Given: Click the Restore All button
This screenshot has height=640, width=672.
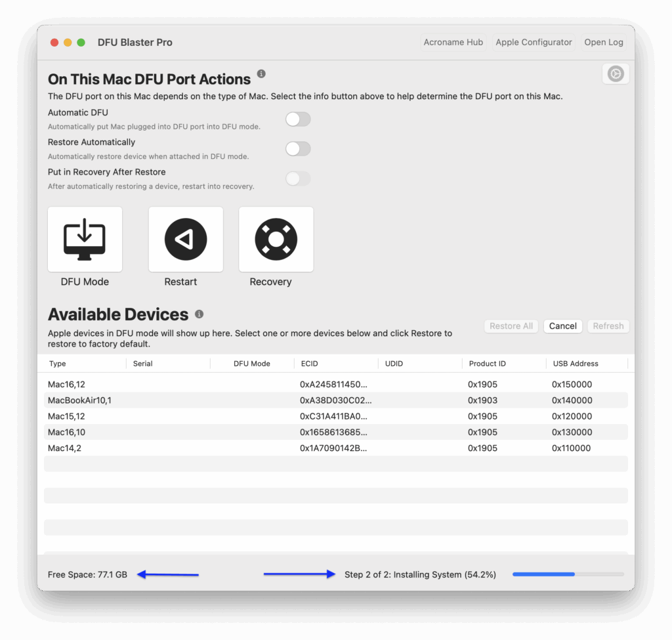Looking at the screenshot, I should (511, 326).
